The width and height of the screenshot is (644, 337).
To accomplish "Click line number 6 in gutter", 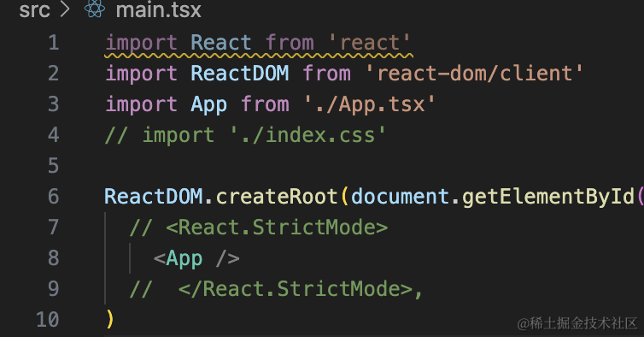I will point(54,196).
